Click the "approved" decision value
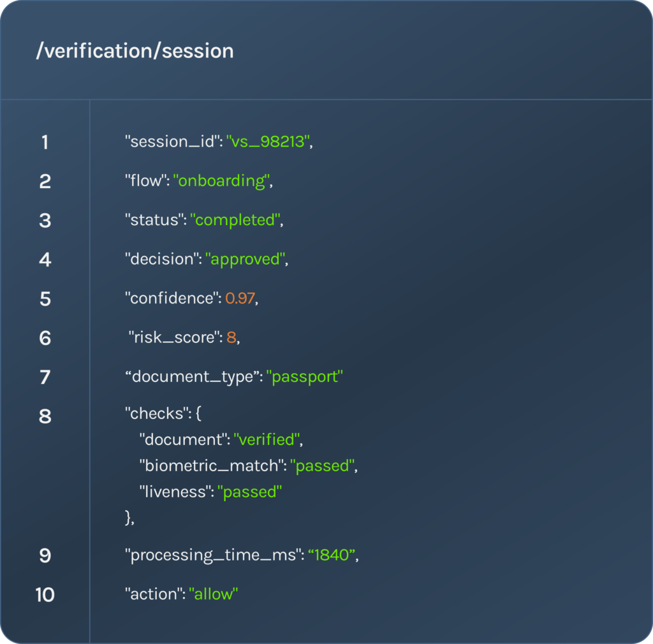 [246, 260]
